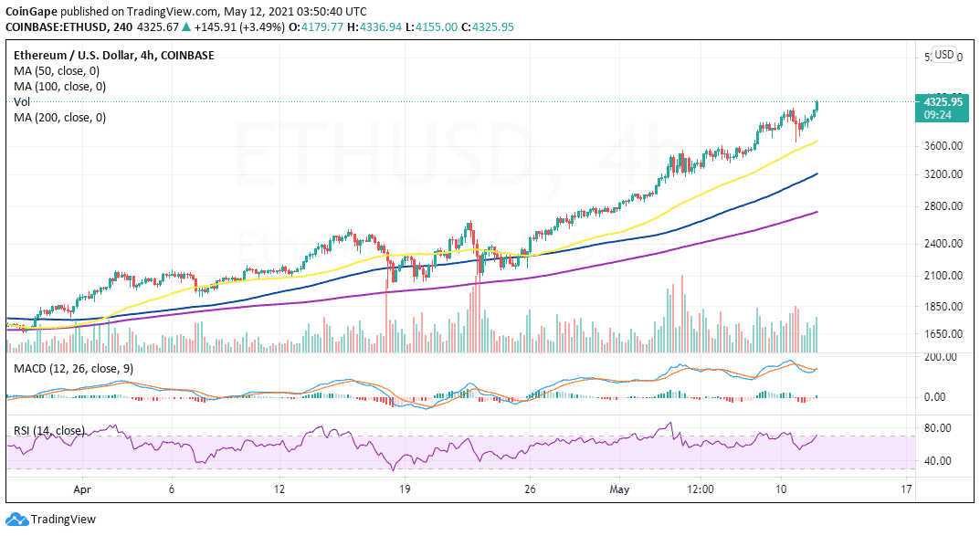The image size is (980, 536).
Task: Click the 200.00 MACD scale label
Action: click(x=941, y=357)
